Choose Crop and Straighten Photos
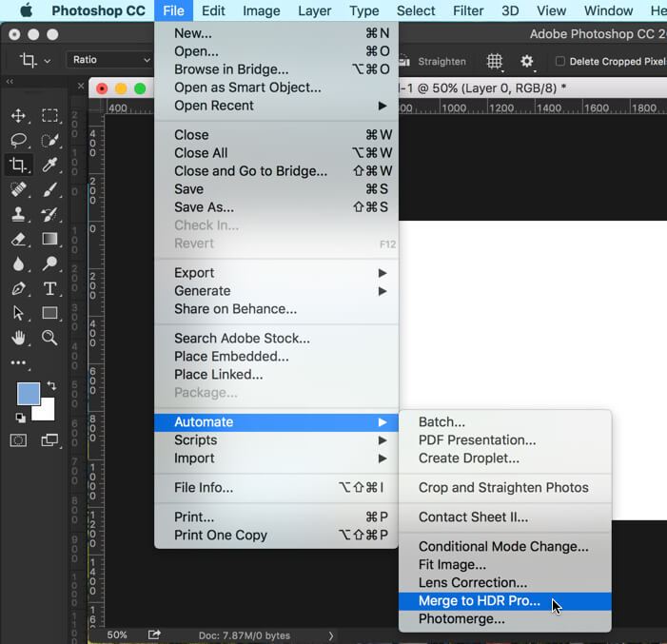 505,487
